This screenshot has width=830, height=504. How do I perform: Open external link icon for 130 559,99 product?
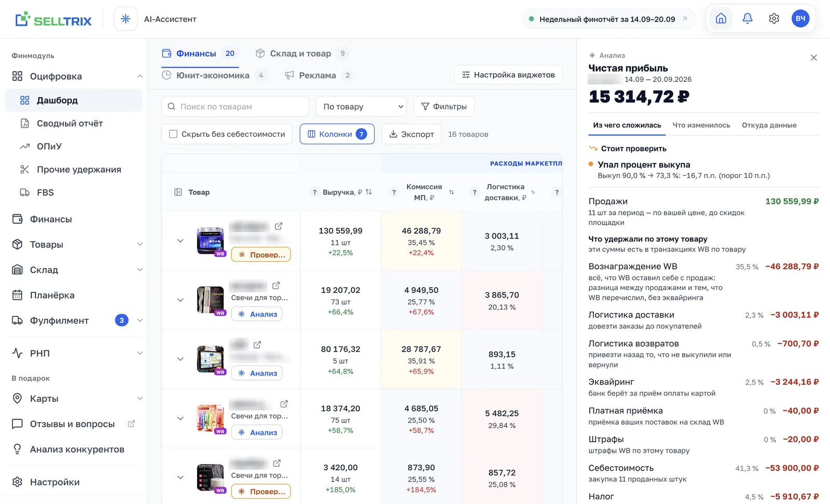coord(279,226)
